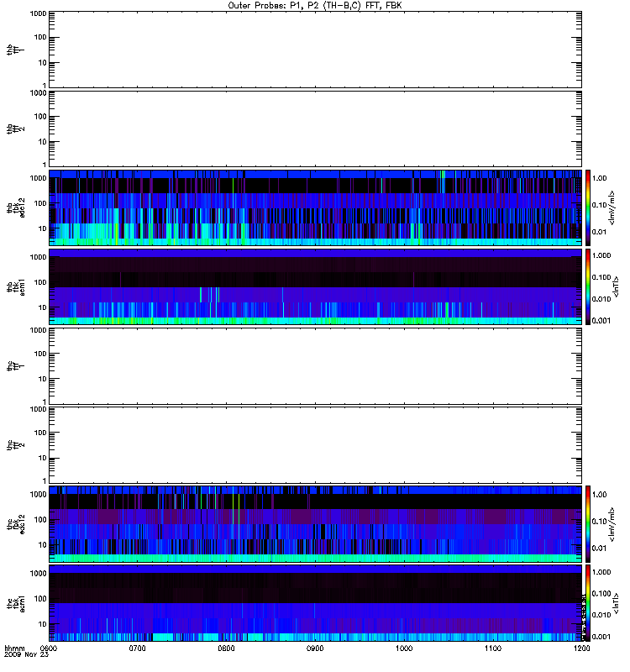Screen dimensions: 630x672
Task: Click '1.000' on the thb scm1 color scale
Action: click(601, 255)
